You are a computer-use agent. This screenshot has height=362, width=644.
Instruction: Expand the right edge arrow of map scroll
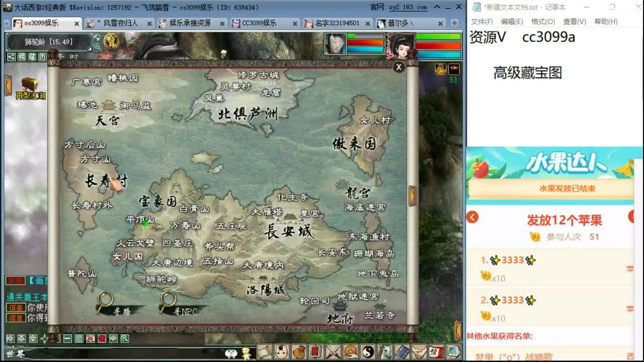click(413, 196)
